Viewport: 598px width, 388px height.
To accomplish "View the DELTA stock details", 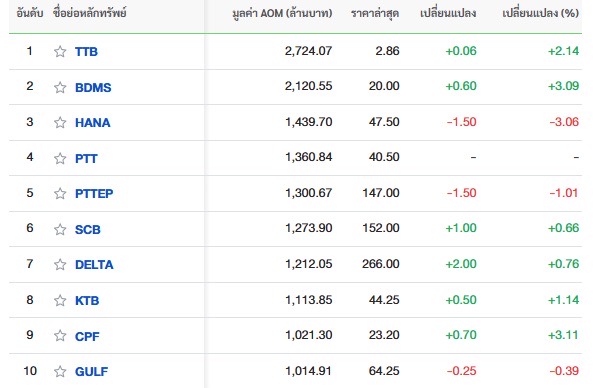I will (x=94, y=264).
